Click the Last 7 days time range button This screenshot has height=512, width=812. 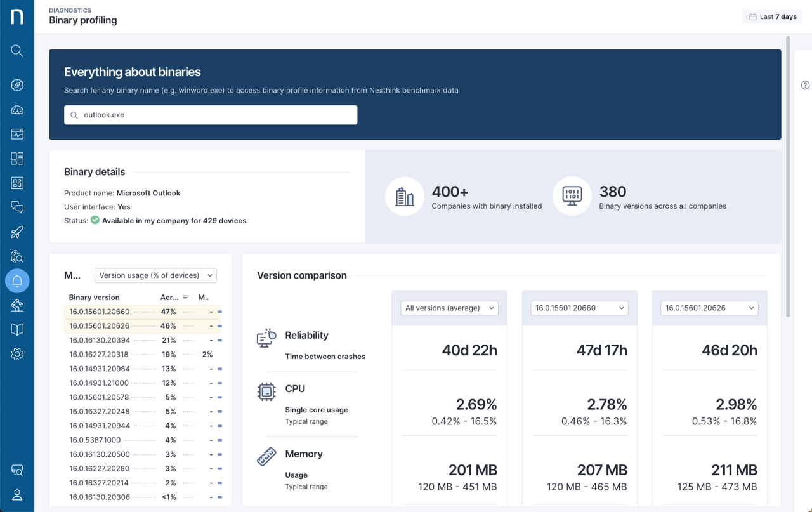772,16
